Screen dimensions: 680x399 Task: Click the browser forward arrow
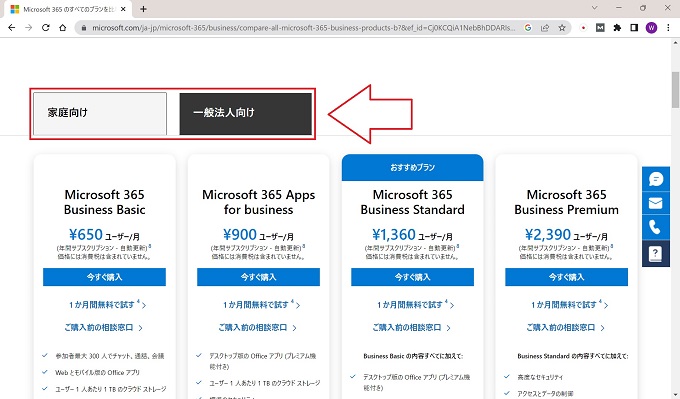(29, 27)
